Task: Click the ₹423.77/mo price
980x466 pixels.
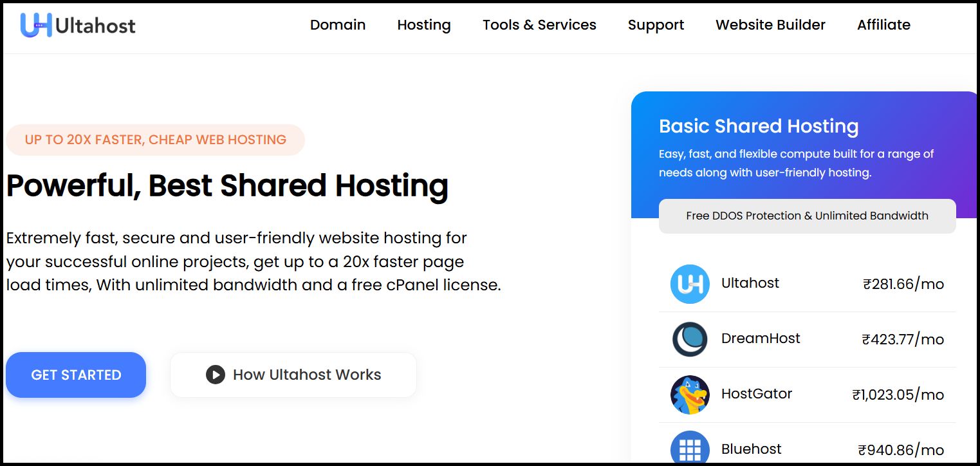Action: [903, 339]
